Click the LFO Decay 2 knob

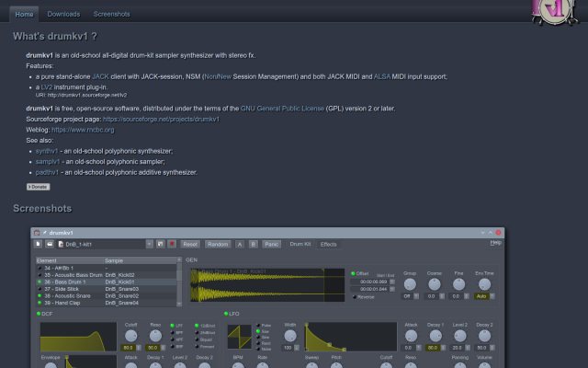484,336
